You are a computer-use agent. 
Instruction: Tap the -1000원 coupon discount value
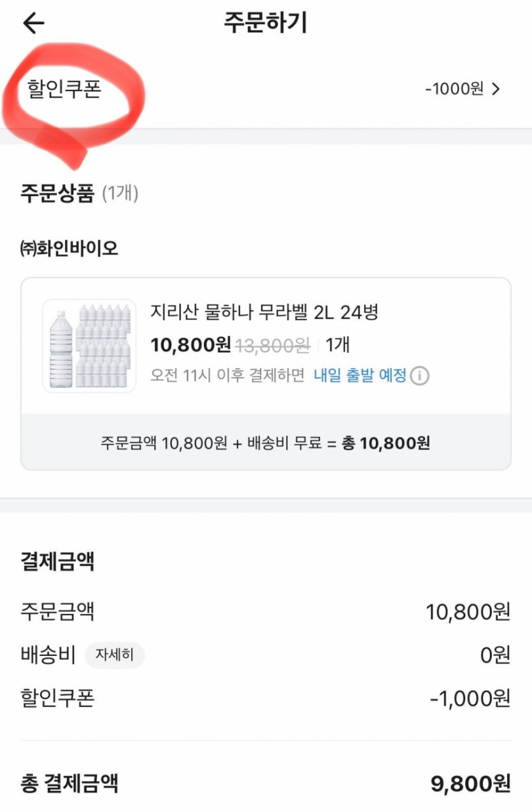click(x=454, y=89)
